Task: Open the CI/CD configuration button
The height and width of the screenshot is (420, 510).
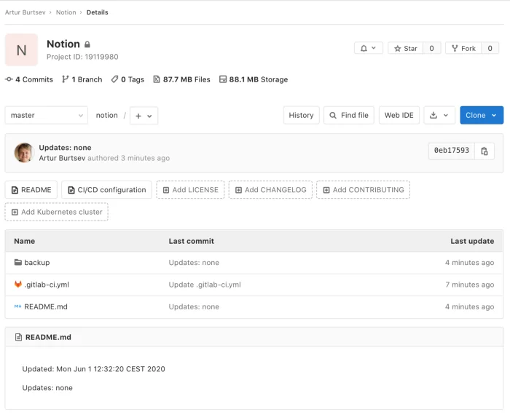Action: pyautogui.click(x=106, y=190)
